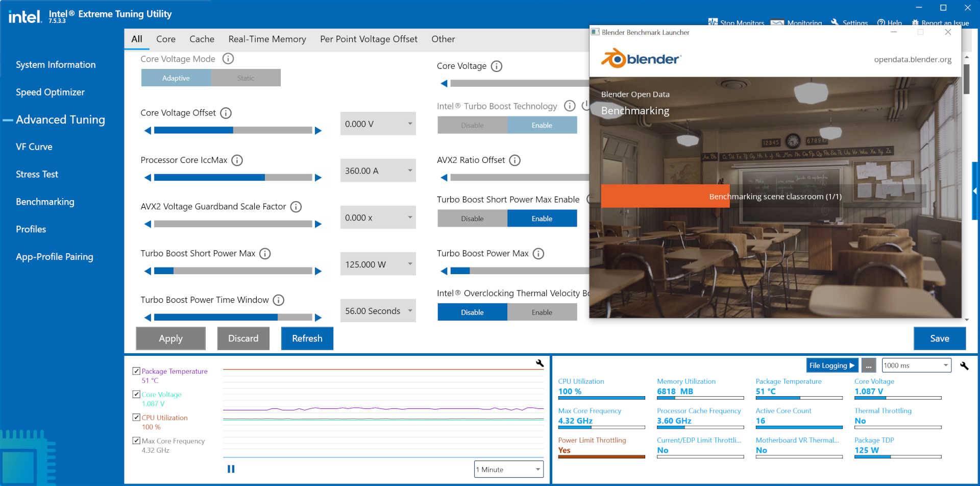Click Processor Core IccMax info icon
The height and width of the screenshot is (486, 980).
point(237,160)
